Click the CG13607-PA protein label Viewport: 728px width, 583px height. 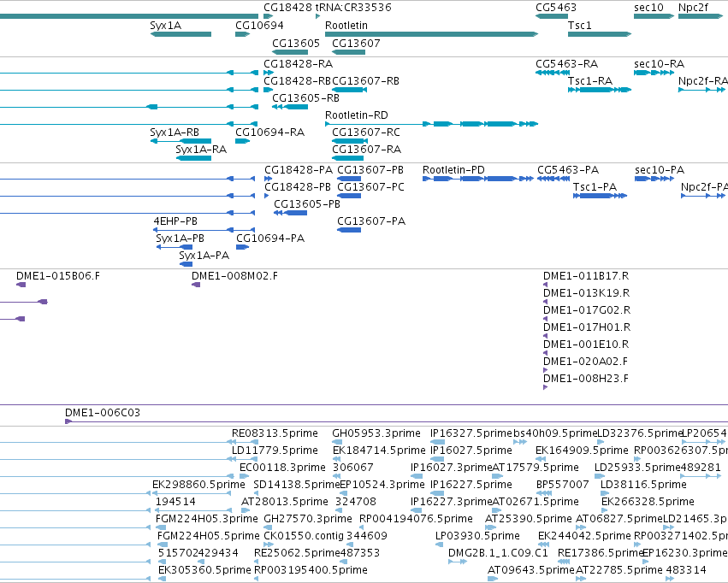click(371, 221)
